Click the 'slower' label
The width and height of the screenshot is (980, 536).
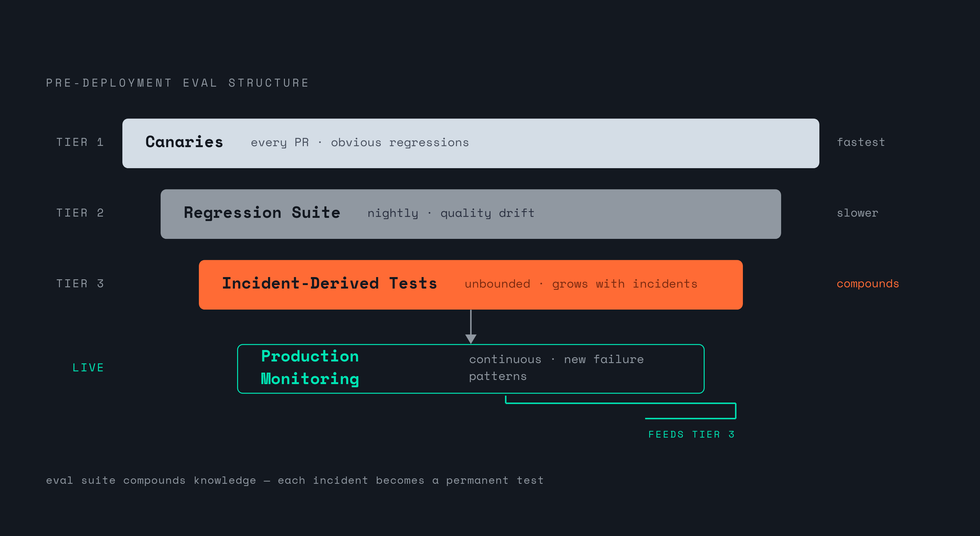click(x=858, y=213)
